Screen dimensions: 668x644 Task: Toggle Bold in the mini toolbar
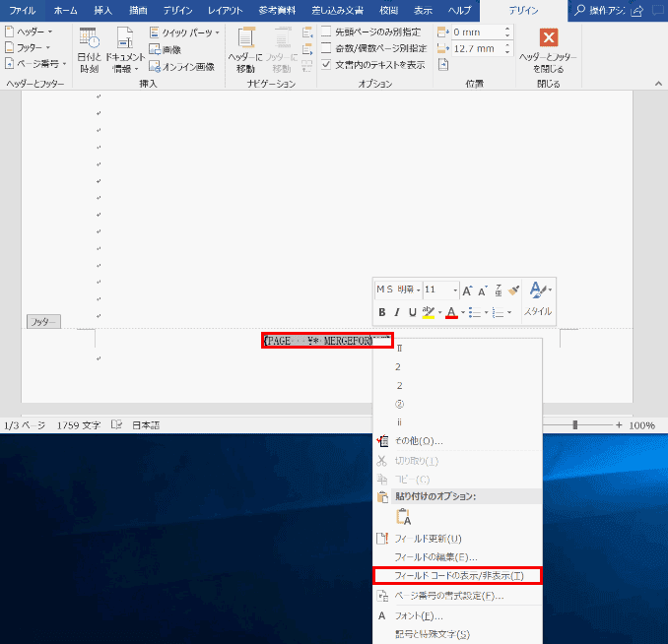click(x=382, y=312)
